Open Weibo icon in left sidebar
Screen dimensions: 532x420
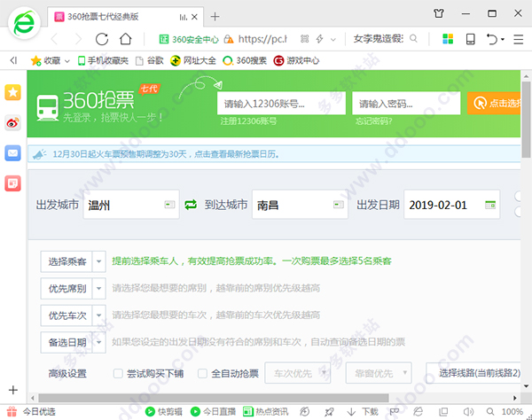13,122
